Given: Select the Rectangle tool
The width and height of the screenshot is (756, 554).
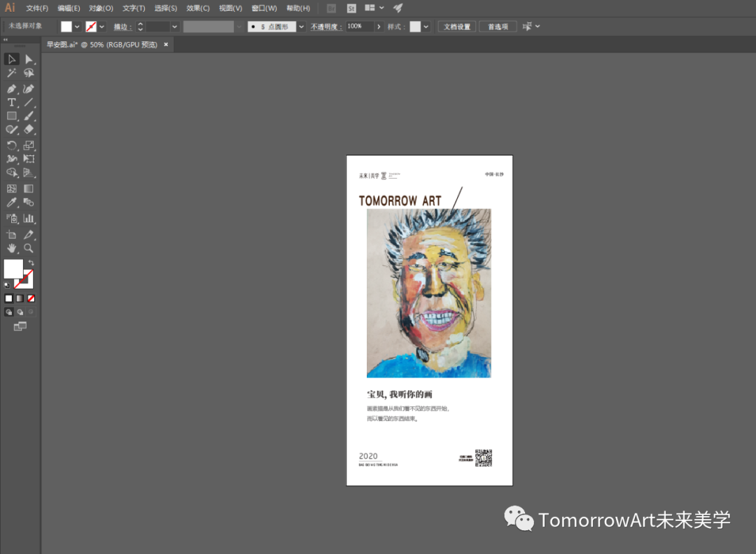Looking at the screenshot, I should pyautogui.click(x=12, y=116).
